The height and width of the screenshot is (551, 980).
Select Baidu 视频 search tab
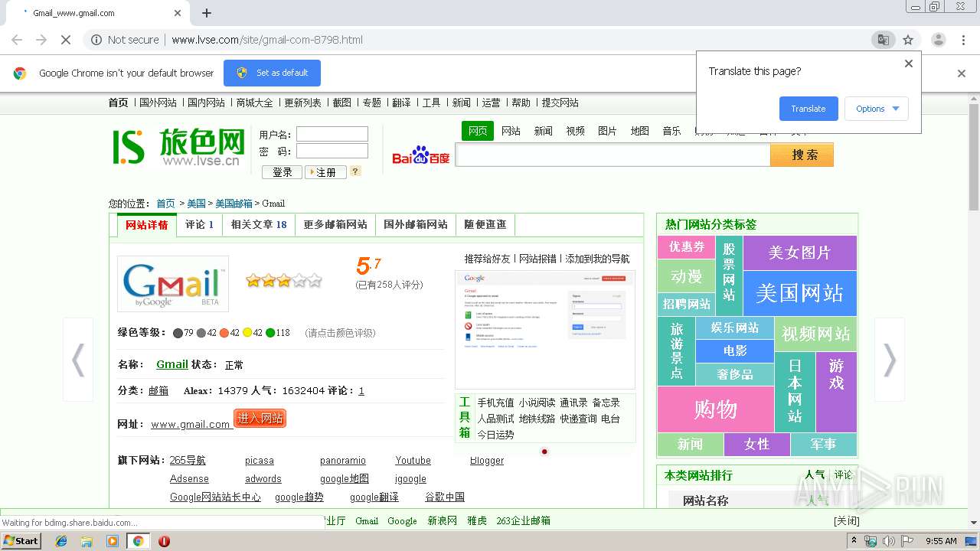(x=575, y=131)
